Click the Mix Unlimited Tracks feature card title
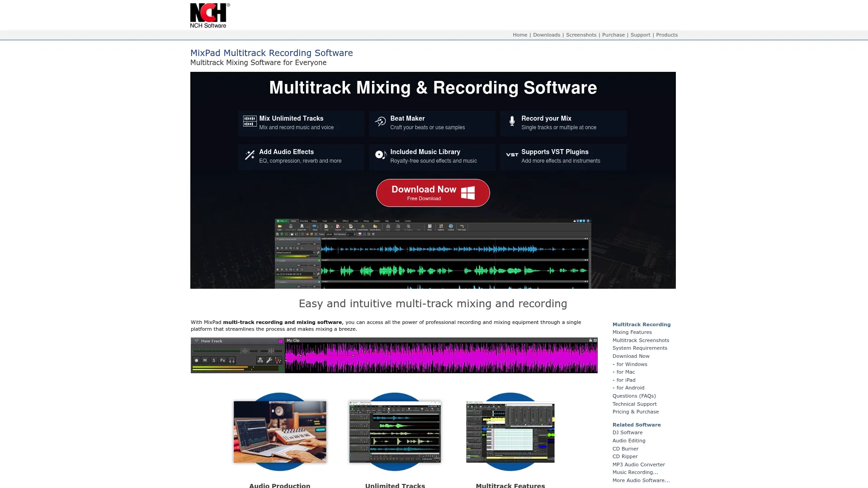 tap(291, 118)
